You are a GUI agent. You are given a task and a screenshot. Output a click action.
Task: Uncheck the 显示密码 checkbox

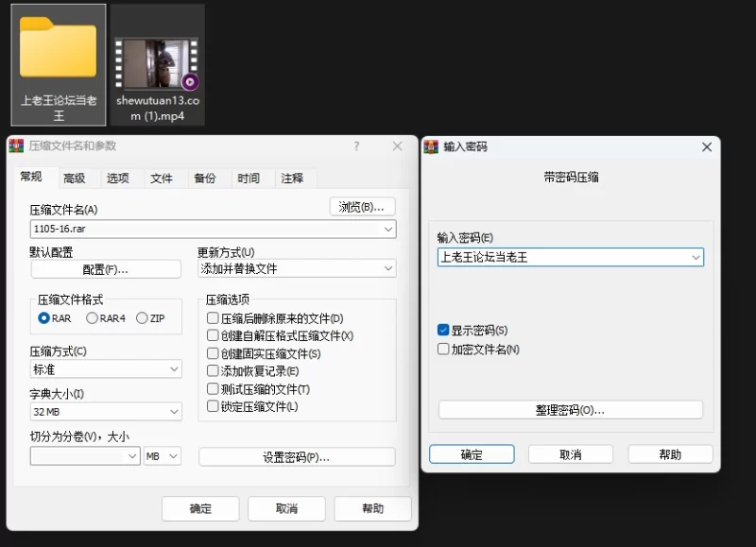point(443,331)
